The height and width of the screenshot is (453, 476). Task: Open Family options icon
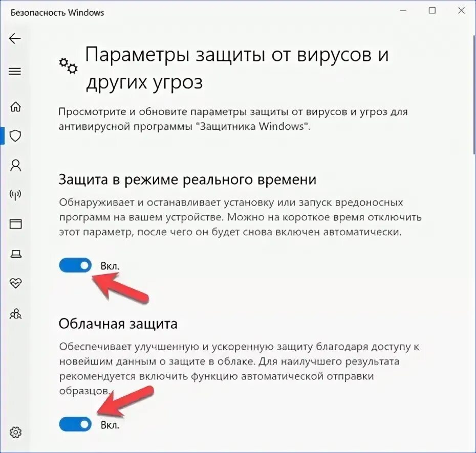pyautogui.click(x=15, y=313)
